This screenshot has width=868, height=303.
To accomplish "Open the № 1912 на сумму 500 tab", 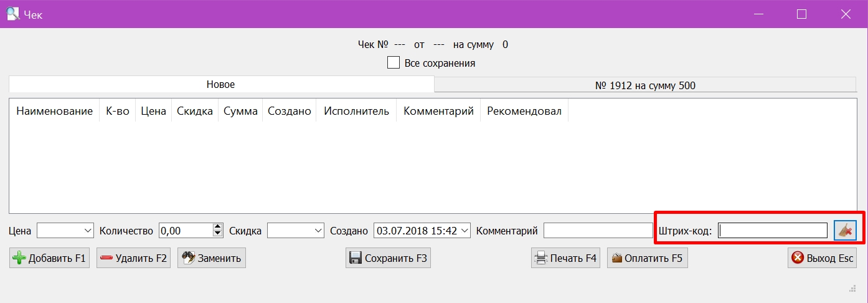I will pyautogui.click(x=645, y=85).
